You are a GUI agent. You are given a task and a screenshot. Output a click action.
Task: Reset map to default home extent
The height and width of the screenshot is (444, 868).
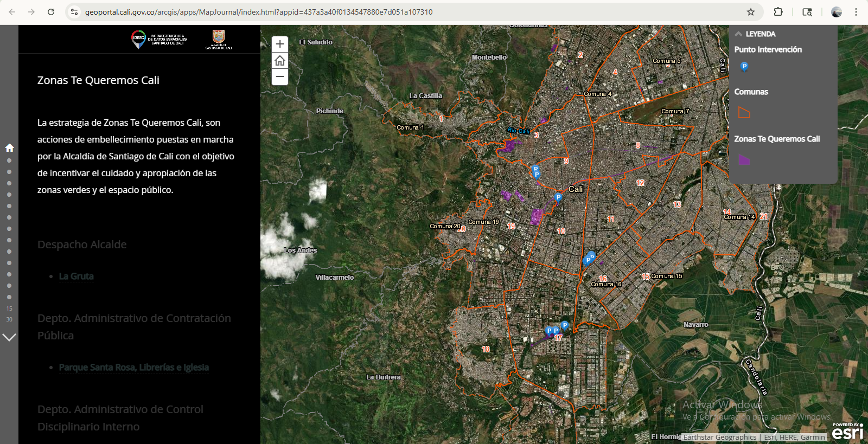point(280,61)
